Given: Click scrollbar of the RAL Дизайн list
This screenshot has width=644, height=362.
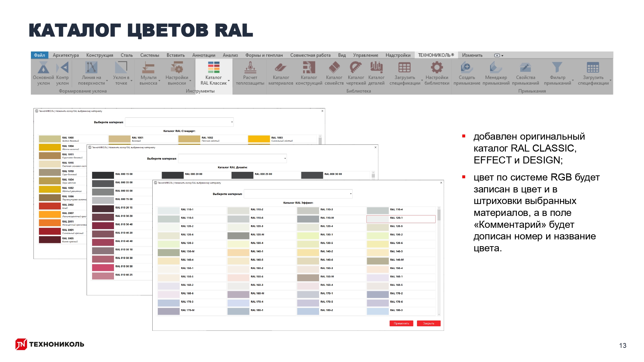Looking at the screenshot, I should point(373,175).
